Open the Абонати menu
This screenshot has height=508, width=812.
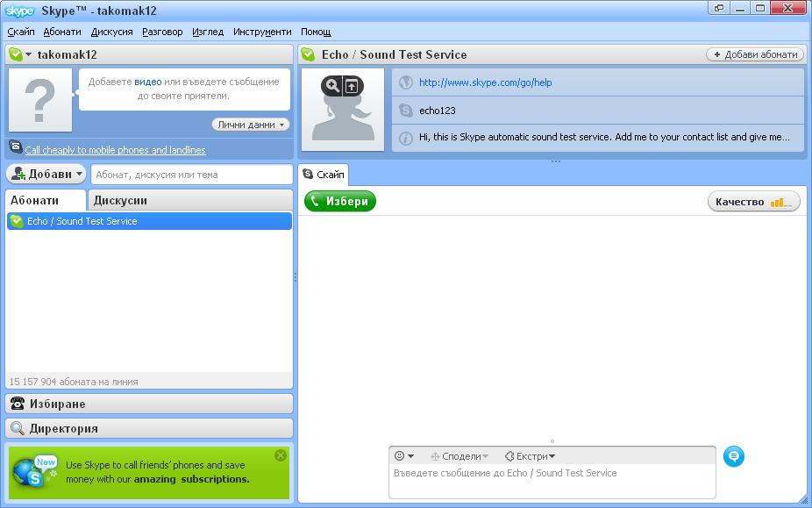tap(62, 32)
